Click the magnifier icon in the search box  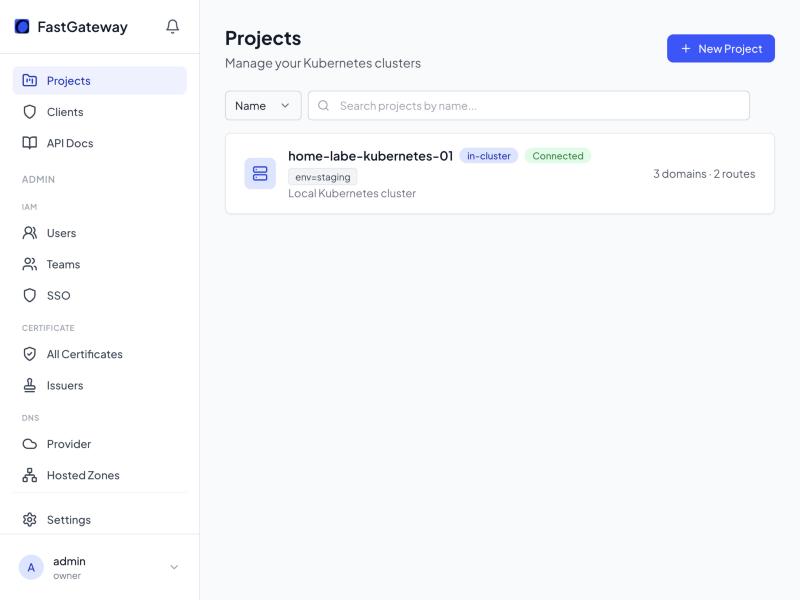[x=323, y=106]
